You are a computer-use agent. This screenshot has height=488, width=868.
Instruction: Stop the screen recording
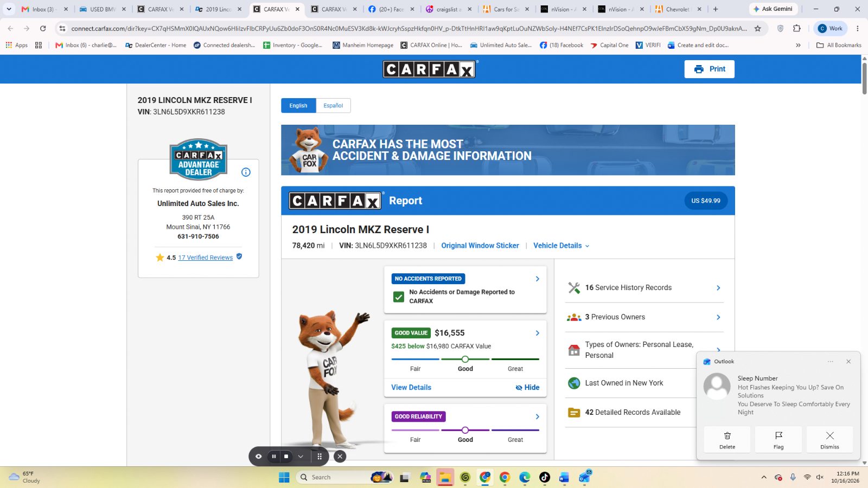point(286,457)
